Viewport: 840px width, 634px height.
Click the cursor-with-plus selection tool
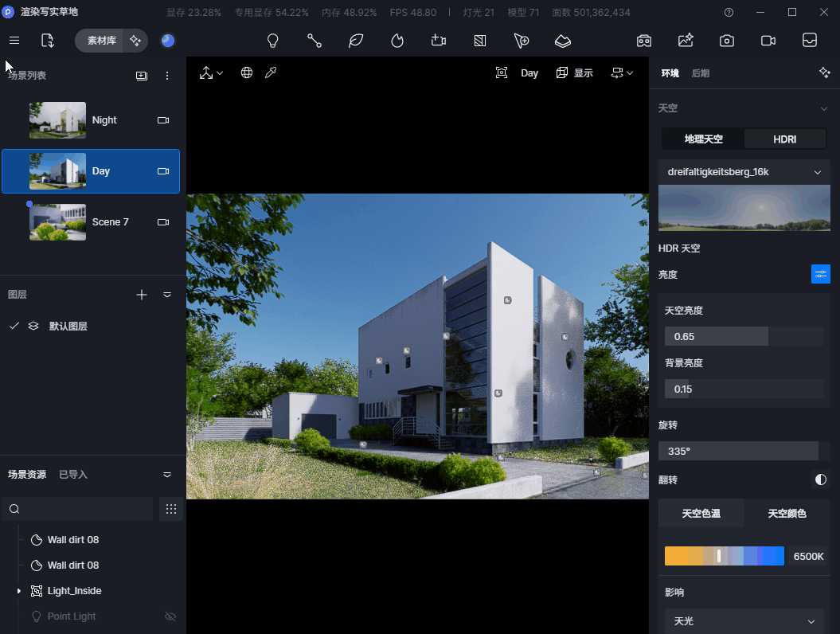522,41
